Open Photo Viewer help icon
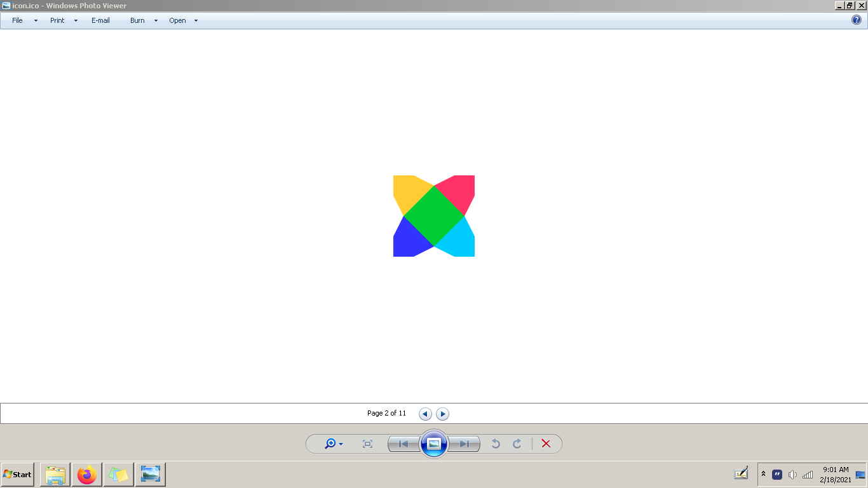The height and width of the screenshot is (488, 868). click(x=857, y=20)
